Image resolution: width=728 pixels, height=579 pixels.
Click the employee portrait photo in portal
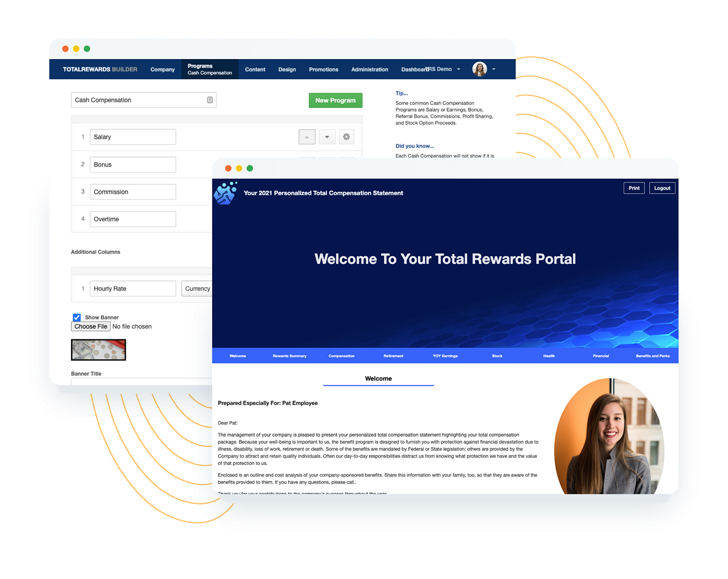pos(609,436)
